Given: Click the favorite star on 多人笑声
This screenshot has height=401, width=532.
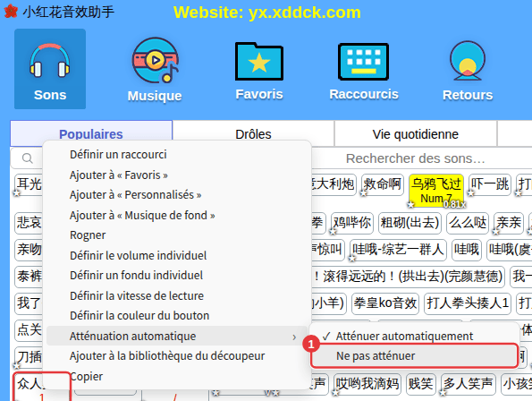Looking at the screenshot, I should pyautogui.click(x=443, y=393).
